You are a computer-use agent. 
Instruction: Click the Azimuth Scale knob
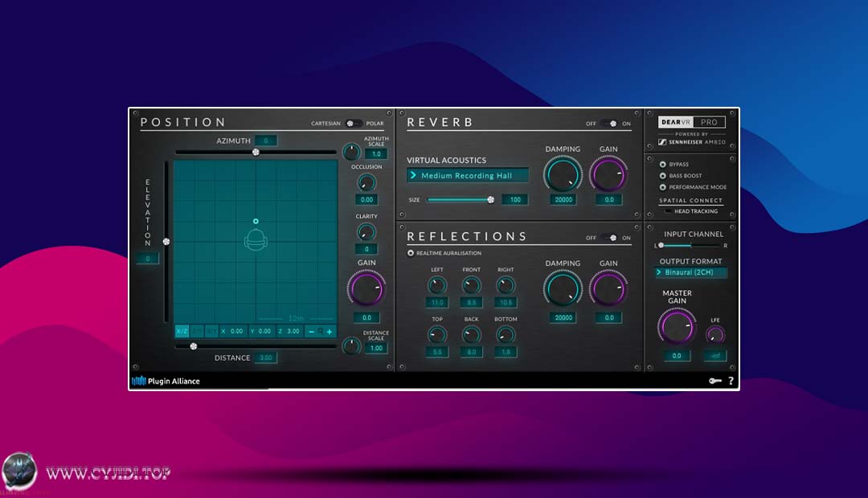coord(351,151)
